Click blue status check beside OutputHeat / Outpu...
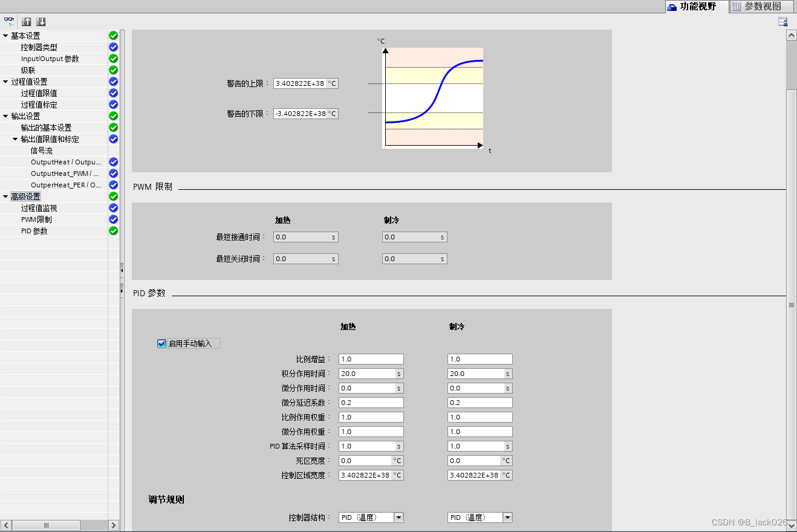 (x=113, y=162)
